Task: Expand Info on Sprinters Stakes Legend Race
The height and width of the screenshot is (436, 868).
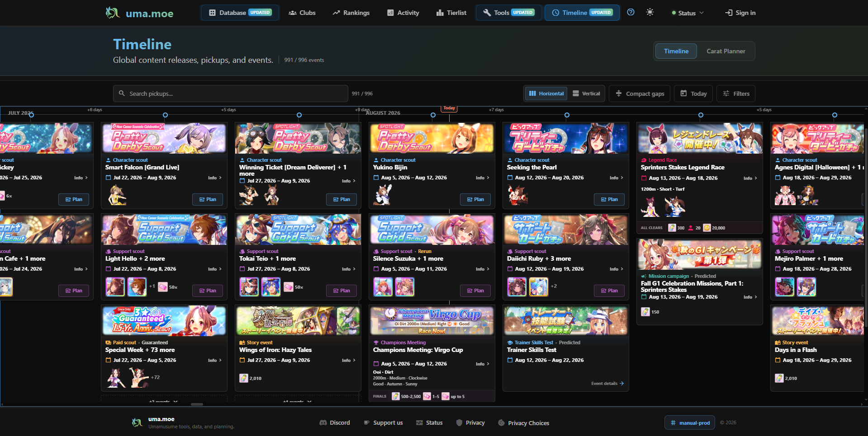Action: [x=750, y=178]
